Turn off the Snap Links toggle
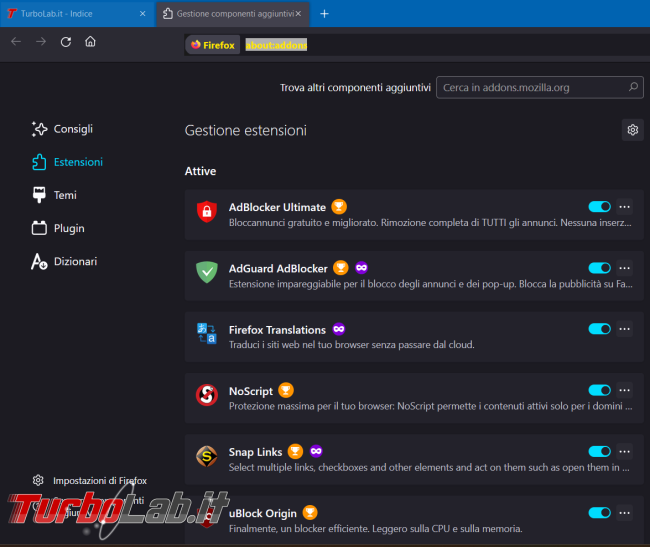Image resolution: width=650 pixels, height=547 pixels. (599, 451)
